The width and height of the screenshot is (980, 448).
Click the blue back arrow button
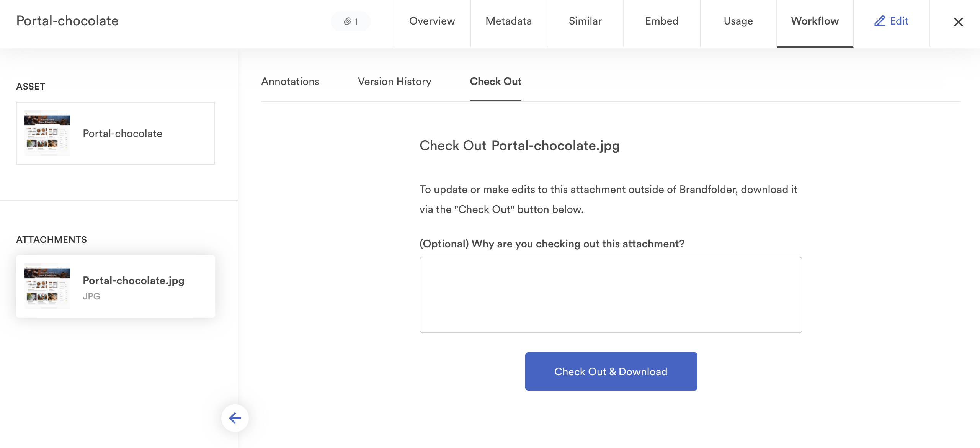[x=235, y=418]
